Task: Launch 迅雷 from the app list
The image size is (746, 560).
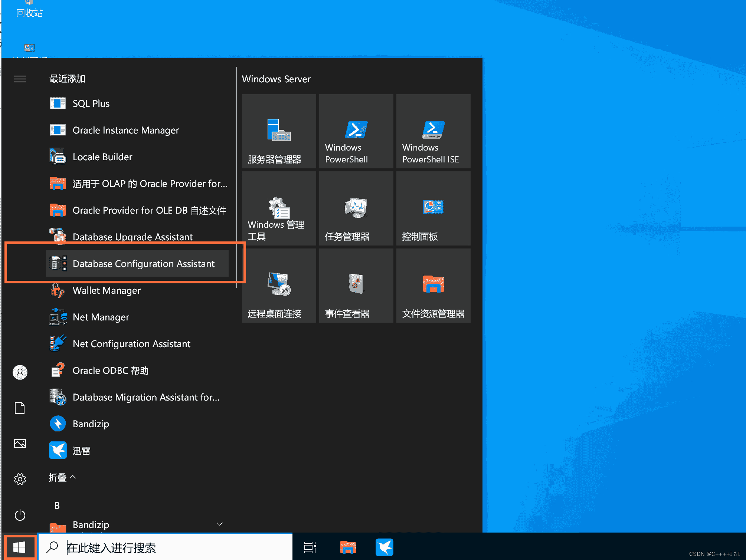Action: pyautogui.click(x=137, y=451)
